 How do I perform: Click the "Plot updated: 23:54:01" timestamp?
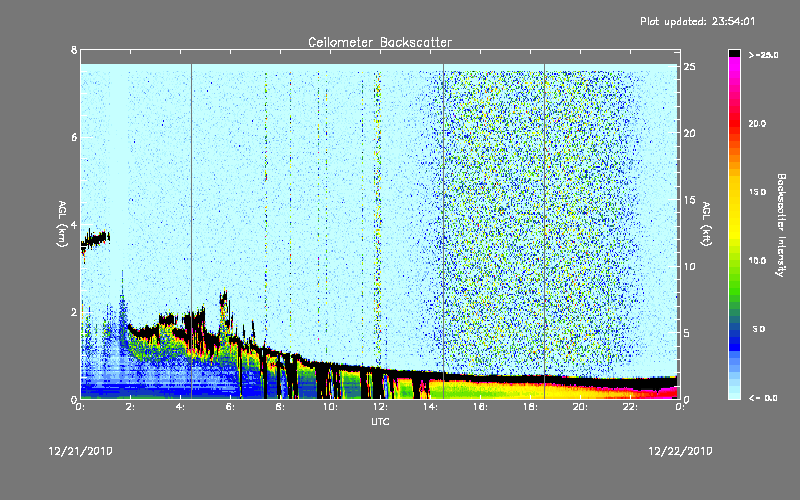pyautogui.click(x=697, y=21)
